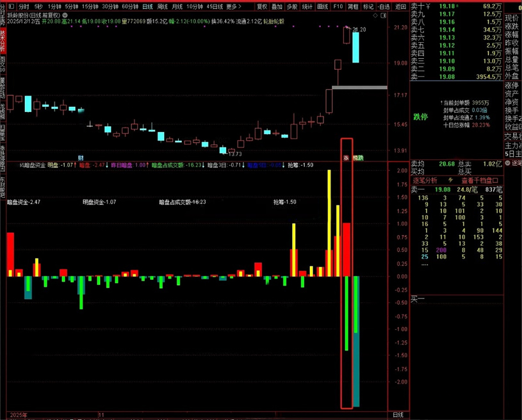Click the 多股 multi-stock button
The height and width of the screenshot is (420, 522).
(x=292, y=6)
